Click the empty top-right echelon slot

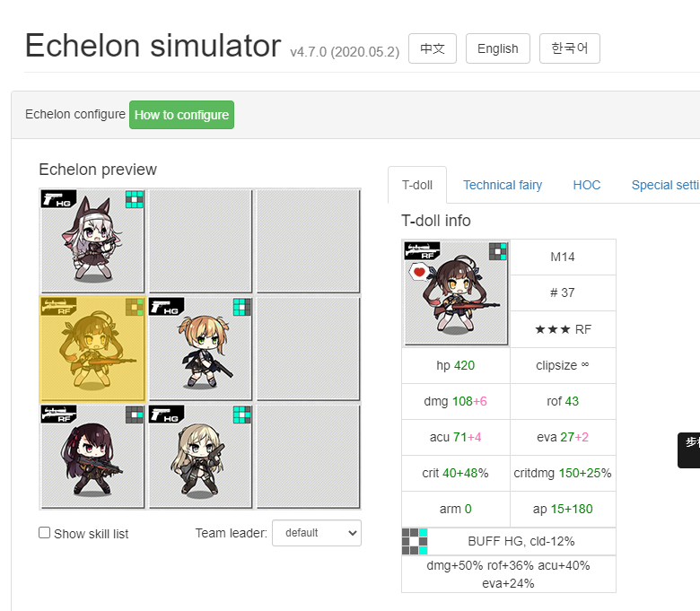(308, 241)
